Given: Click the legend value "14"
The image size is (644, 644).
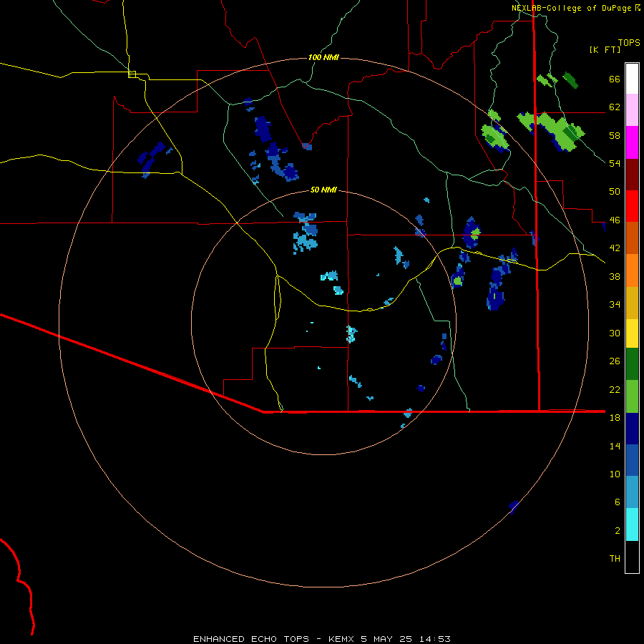Looking at the screenshot, I should click(x=615, y=446).
